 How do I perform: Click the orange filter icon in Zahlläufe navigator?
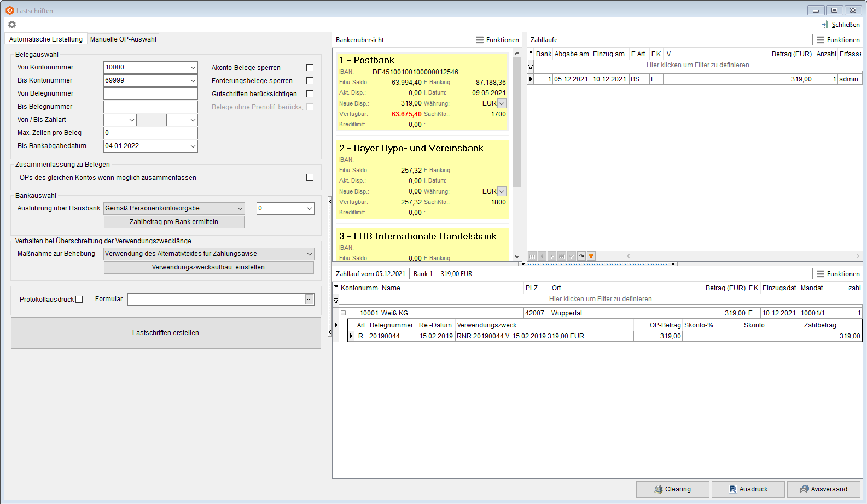(x=591, y=256)
